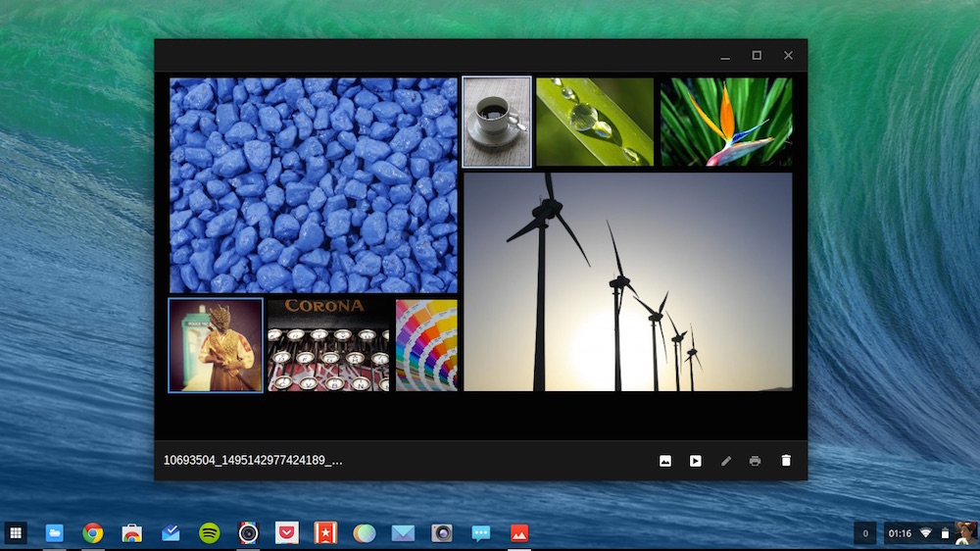Launch the Files app from shelf
The width and height of the screenshot is (980, 551).
54,533
